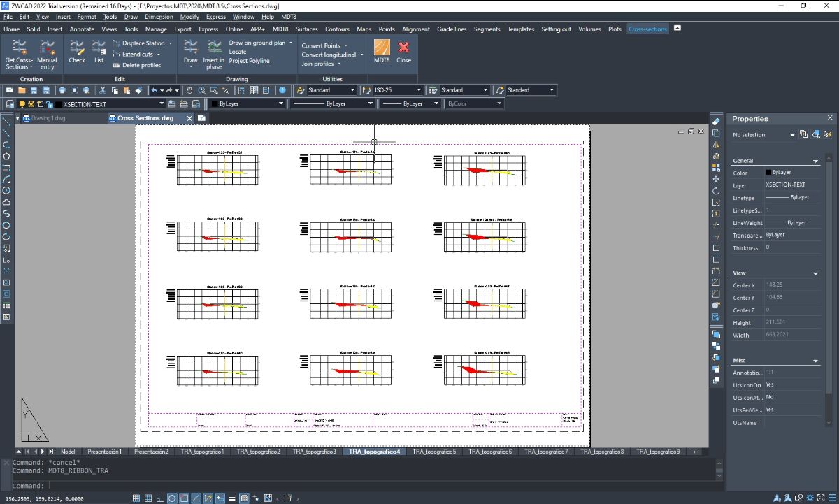Toggle lineweight display in status bar
This screenshot has height=504, width=839.
(232, 498)
